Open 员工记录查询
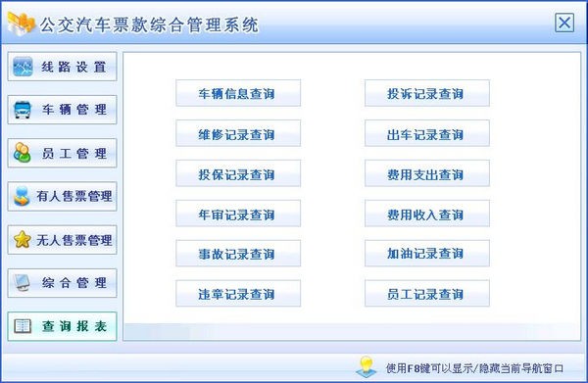 tap(427, 294)
